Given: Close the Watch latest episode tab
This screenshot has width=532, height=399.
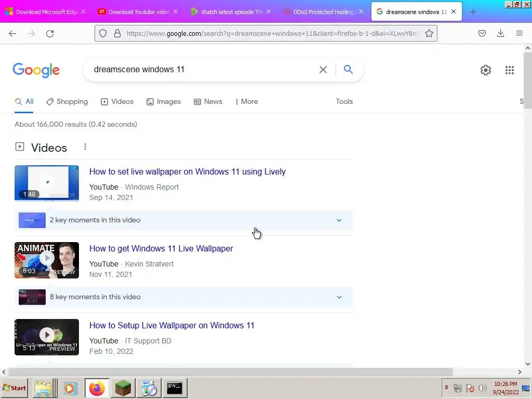Looking at the screenshot, I should (269, 11).
